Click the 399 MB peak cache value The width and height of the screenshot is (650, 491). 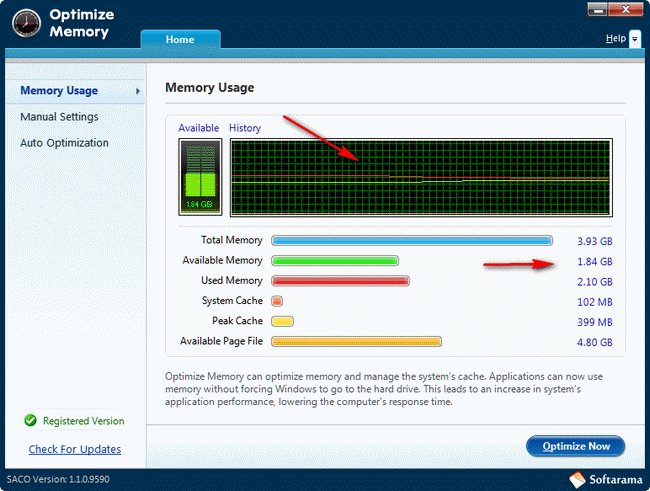click(x=595, y=322)
